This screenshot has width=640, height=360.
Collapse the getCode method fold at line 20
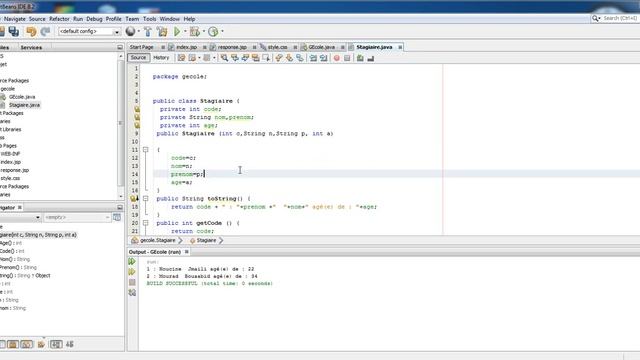coord(145,223)
